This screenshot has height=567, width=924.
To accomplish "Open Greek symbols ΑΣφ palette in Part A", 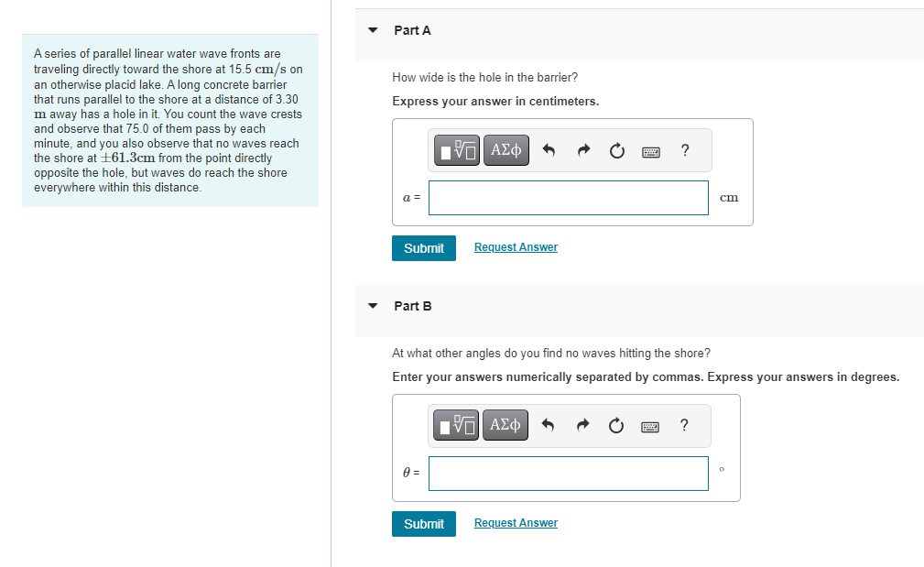I will (506, 150).
